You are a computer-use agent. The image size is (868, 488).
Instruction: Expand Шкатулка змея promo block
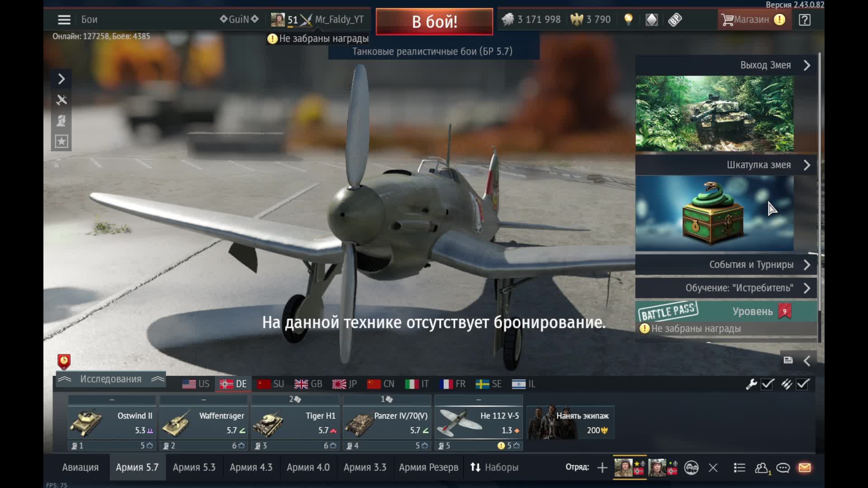pyautogui.click(x=726, y=165)
